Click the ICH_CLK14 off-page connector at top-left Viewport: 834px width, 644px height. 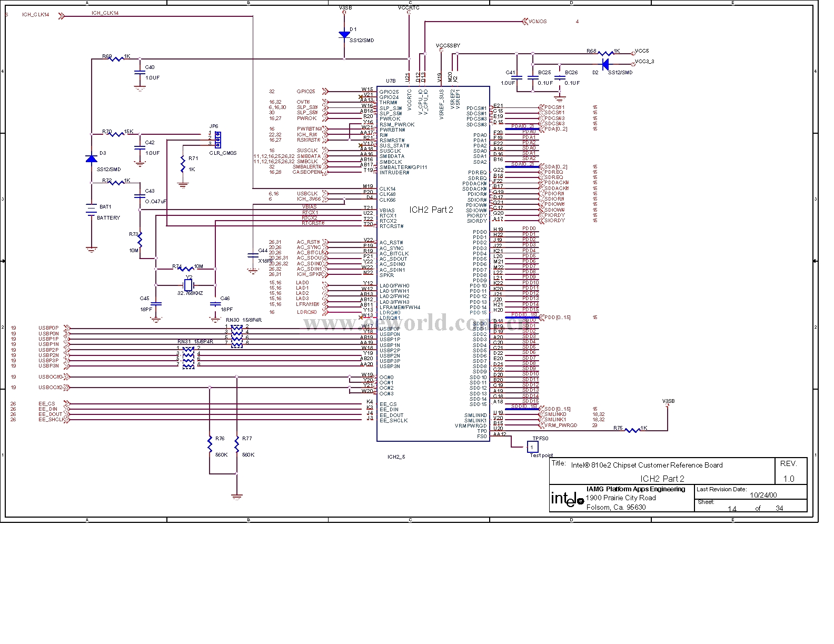tap(62, 16)
